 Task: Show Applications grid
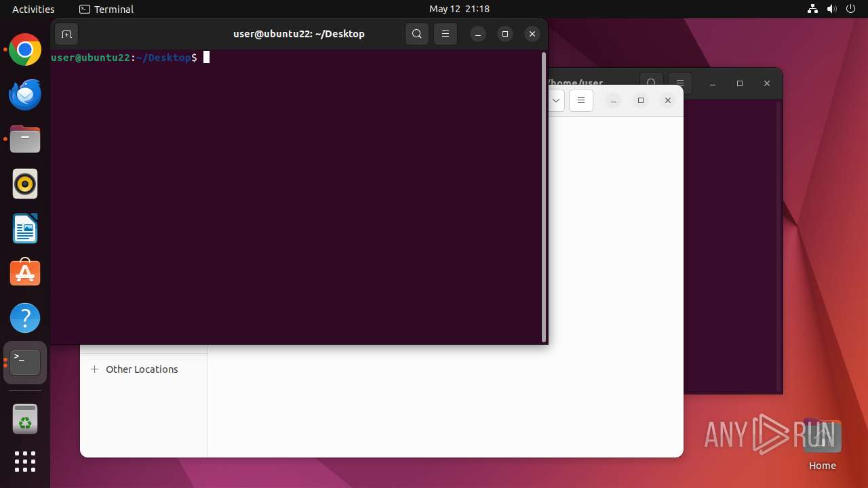(x=25, y=462)
